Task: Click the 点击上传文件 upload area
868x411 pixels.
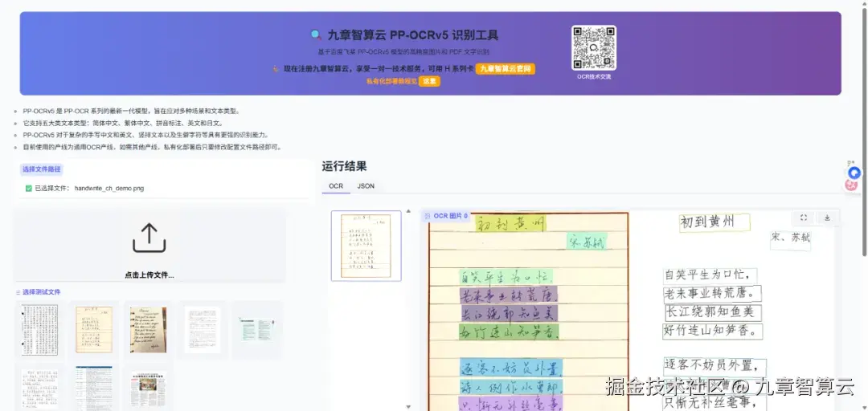Action: click(149, 246)
